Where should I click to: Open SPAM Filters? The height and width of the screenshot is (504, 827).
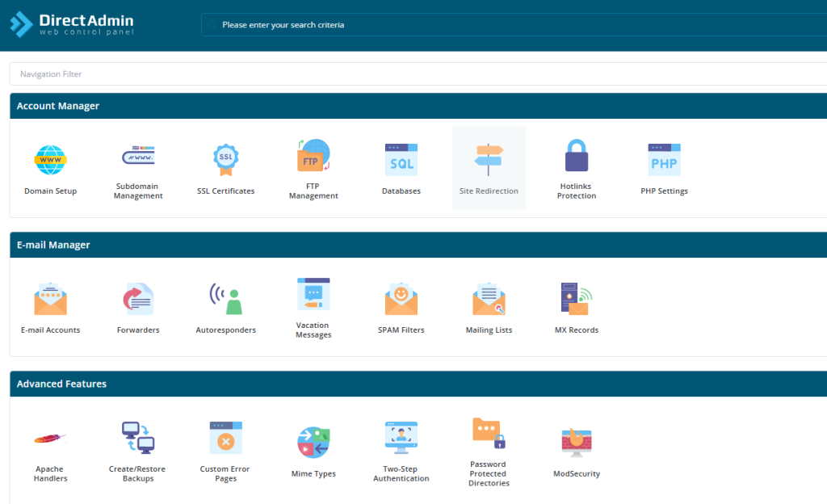coord(401,300)
